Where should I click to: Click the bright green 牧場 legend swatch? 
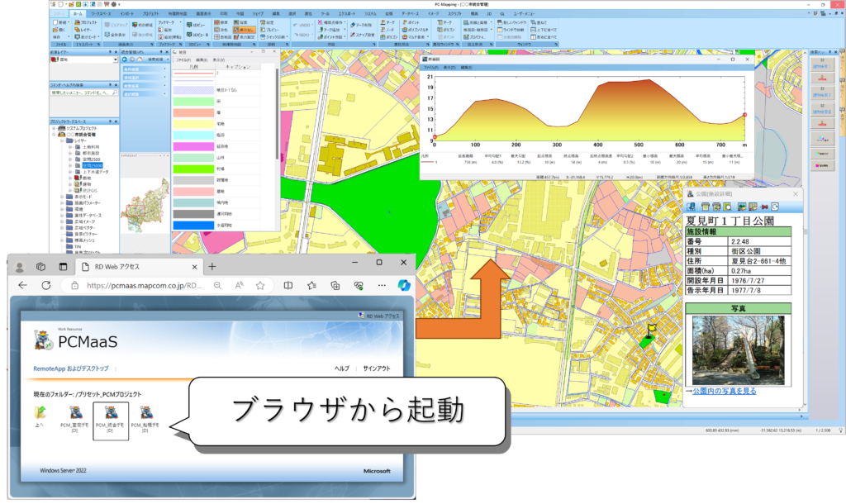(x=193, y=169)
